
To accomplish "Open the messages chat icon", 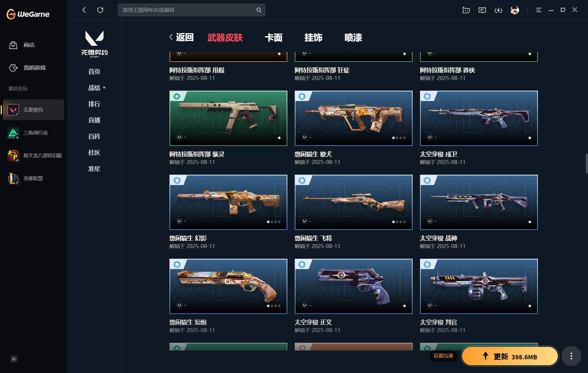I will point(482,10).
